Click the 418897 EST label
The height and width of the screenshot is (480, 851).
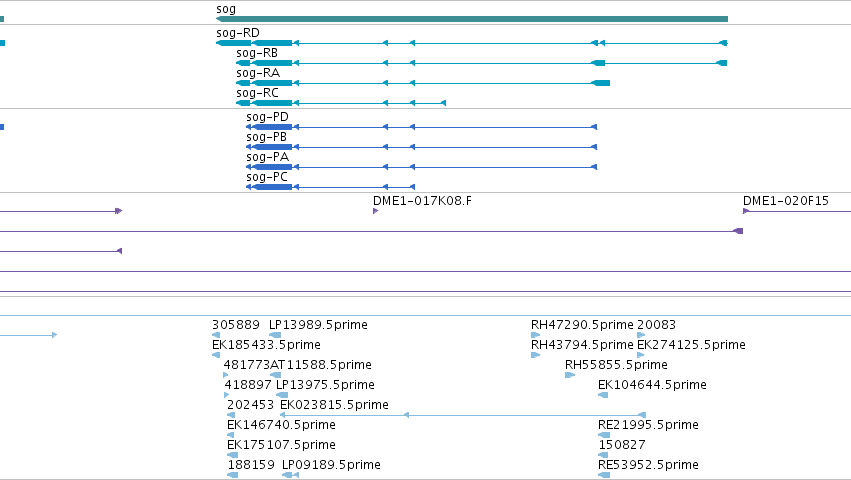247,385
